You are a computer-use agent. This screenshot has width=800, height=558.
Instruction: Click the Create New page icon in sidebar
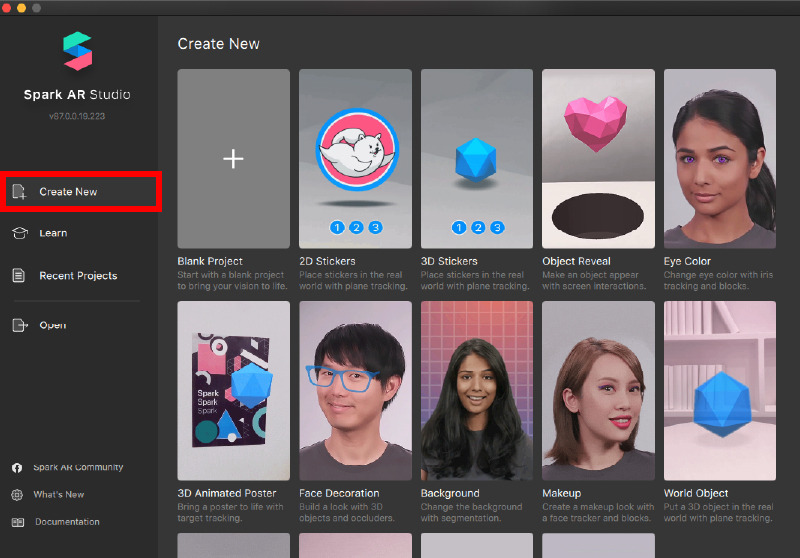tap(19, 192)
